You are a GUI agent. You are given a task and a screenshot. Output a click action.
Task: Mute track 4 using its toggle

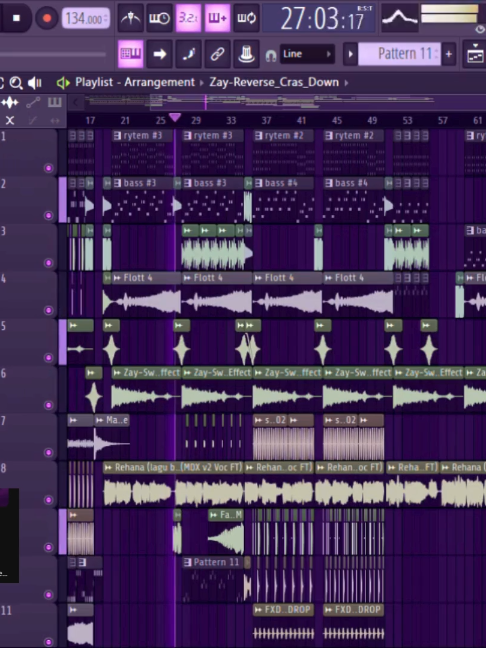[49, 310]
